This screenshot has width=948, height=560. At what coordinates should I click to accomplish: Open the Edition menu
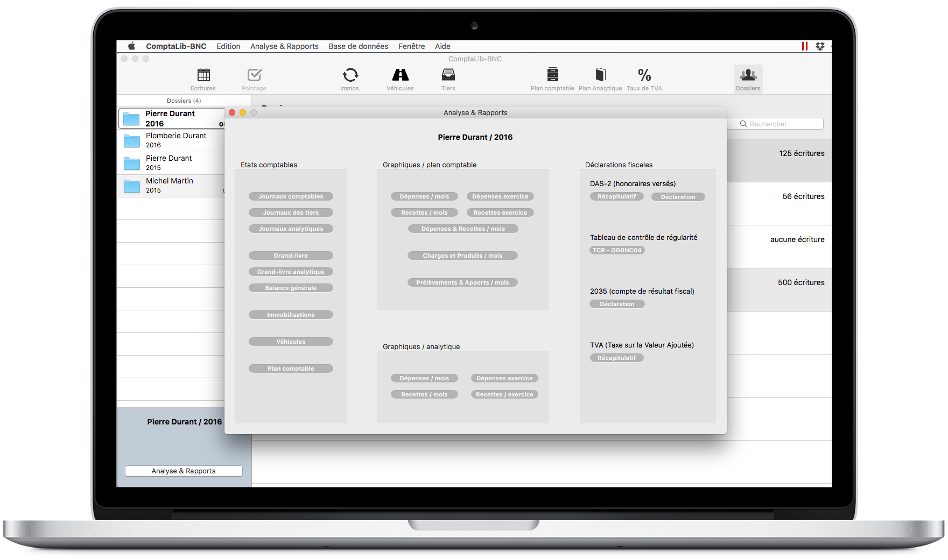pos(228,46)
